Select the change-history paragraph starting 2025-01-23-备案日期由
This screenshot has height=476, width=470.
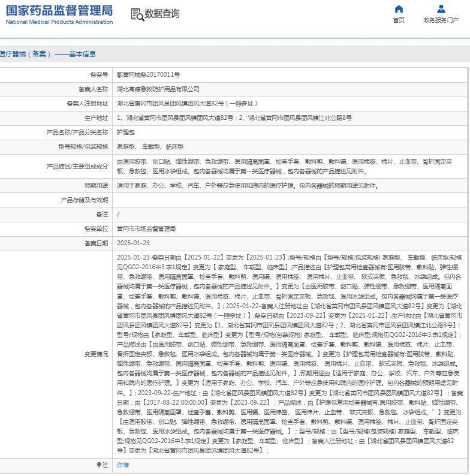[x=290, y=354]
